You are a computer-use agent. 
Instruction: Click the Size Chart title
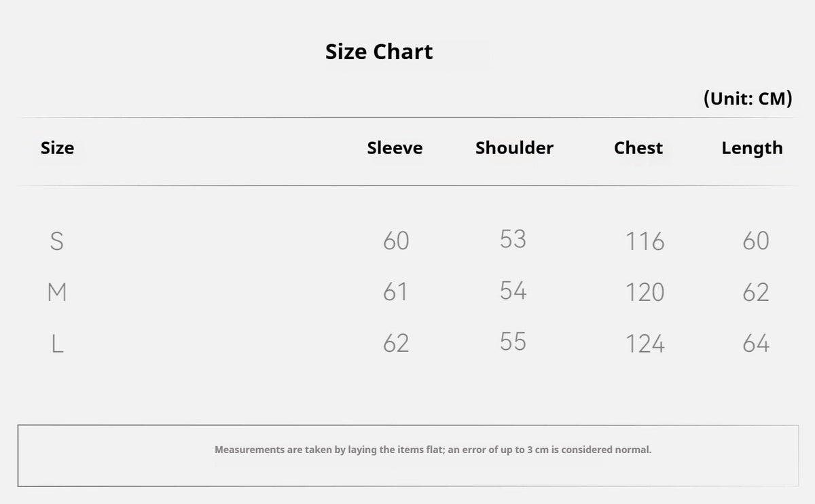pos(379,52)
